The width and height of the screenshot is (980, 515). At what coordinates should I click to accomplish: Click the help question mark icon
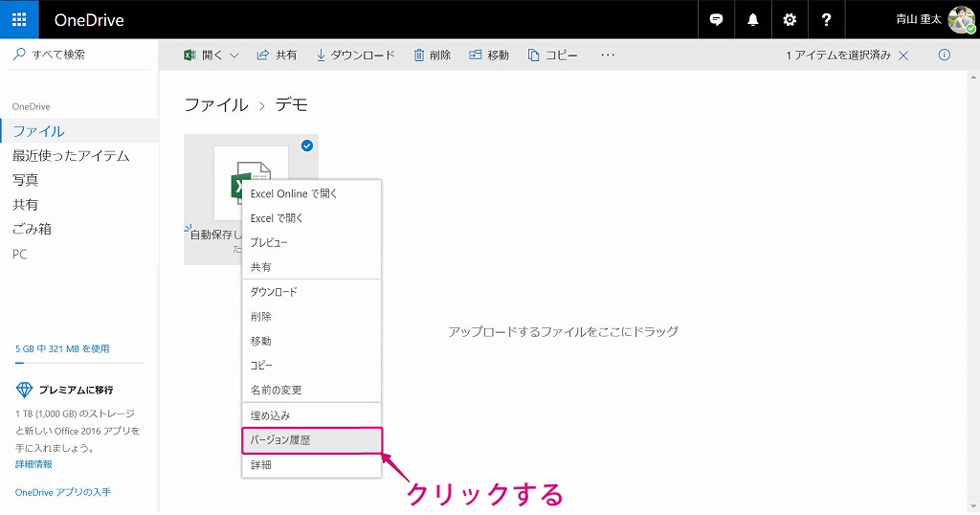coord(827,19)
